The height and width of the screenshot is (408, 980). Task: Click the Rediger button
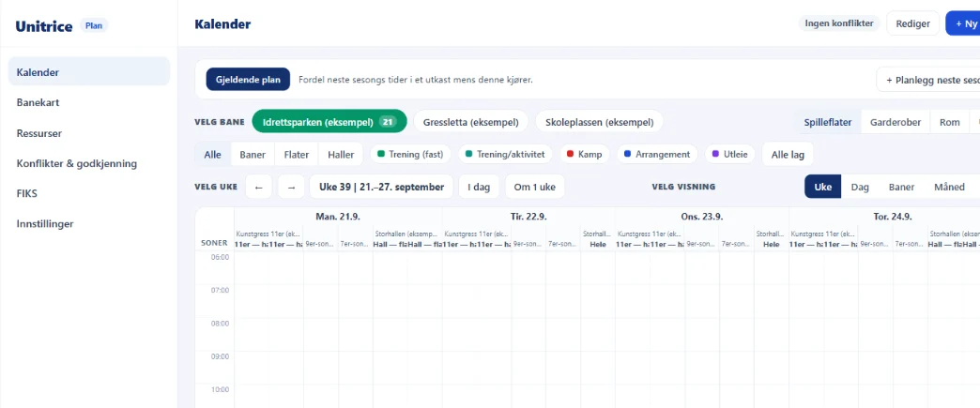912,23
